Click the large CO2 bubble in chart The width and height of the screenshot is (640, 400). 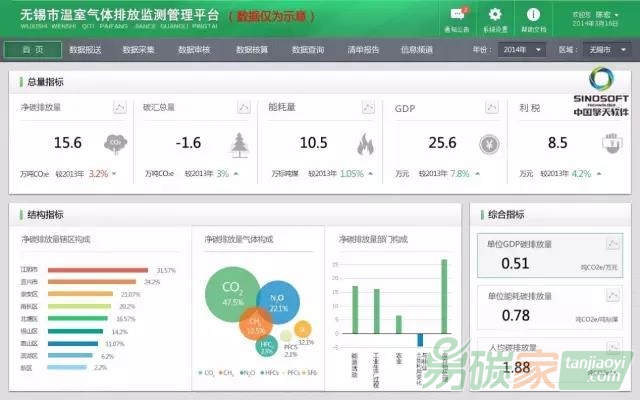[x=232, y=294]
